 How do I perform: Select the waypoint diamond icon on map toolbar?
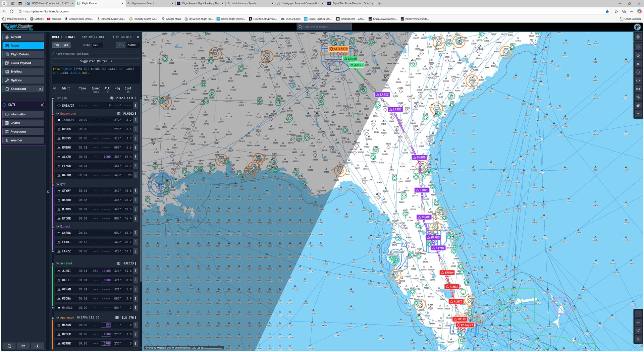[x=638, y=47]
